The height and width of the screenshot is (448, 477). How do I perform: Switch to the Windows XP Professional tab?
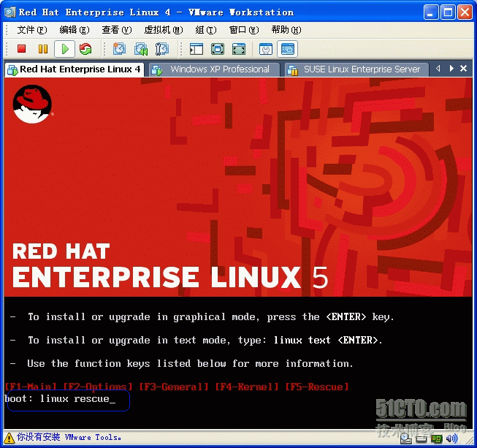214,69
